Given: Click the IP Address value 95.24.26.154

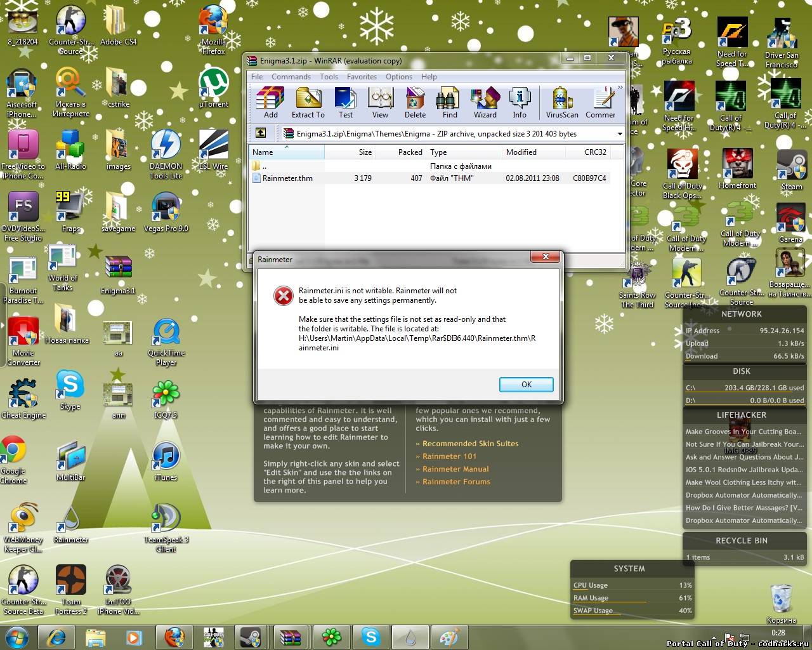Looking at the screenshot, I should [781, 331].
